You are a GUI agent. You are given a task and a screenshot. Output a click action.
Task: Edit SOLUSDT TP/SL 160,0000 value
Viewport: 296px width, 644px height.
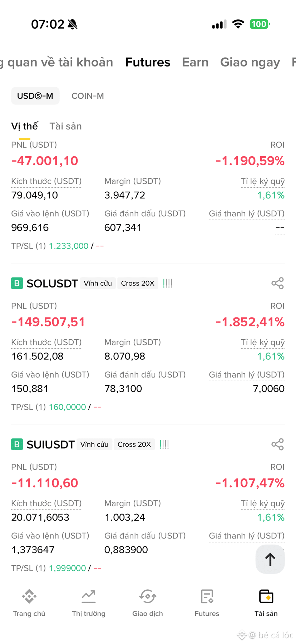67,407
